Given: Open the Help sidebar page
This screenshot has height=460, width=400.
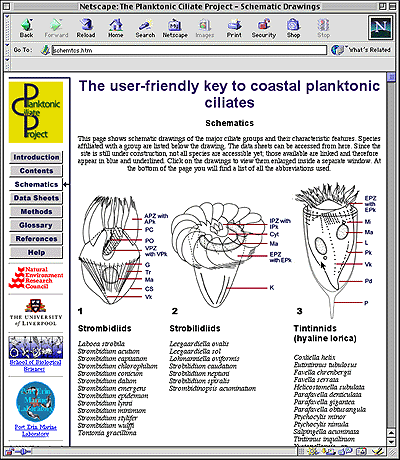Looking at the screenshot, I should (x=36, y=253).
